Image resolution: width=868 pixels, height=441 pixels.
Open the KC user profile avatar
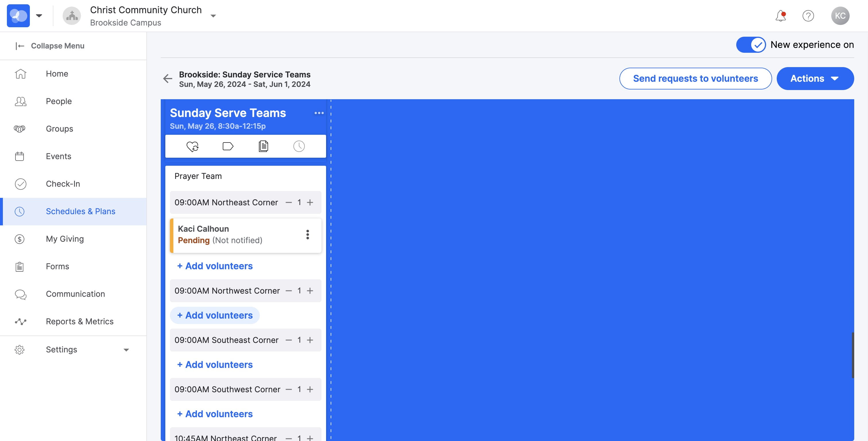pyautogui.click(x=840, y=16)
